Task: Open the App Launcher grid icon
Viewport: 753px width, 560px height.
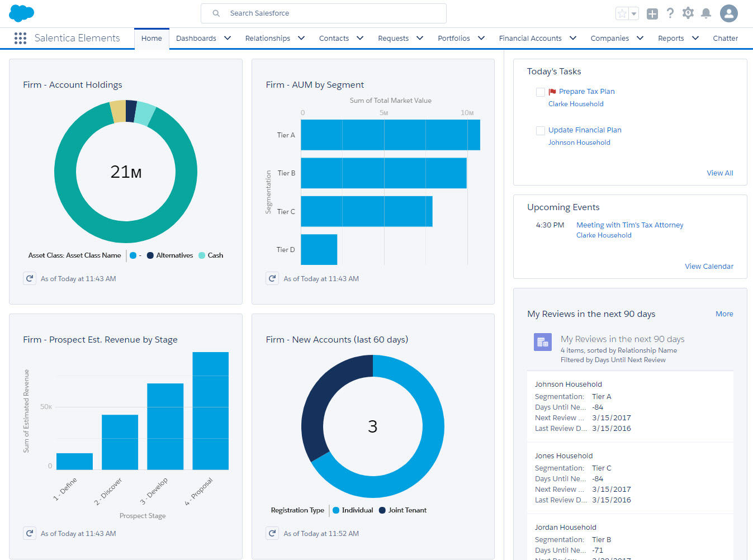Action: click(x=20, y=38)
